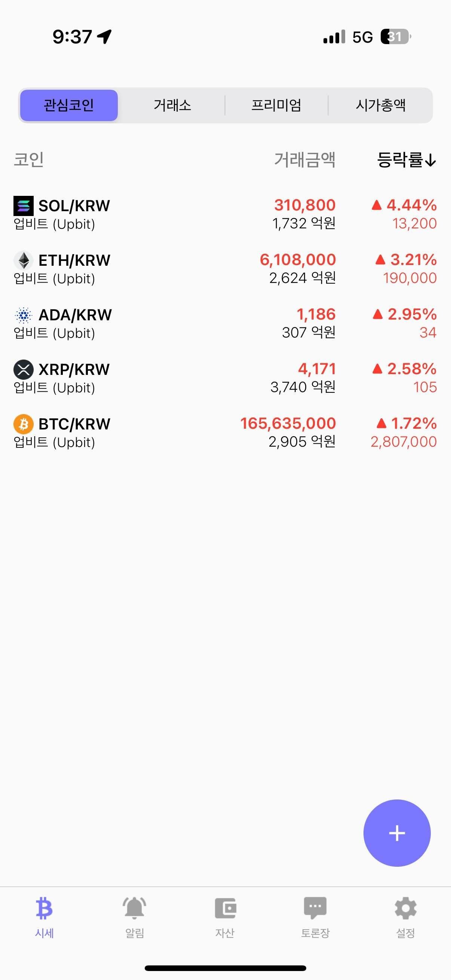Screen dimensions: 451x980
Task: Open the 토론장 chat bubble icon
Action: 315,908
